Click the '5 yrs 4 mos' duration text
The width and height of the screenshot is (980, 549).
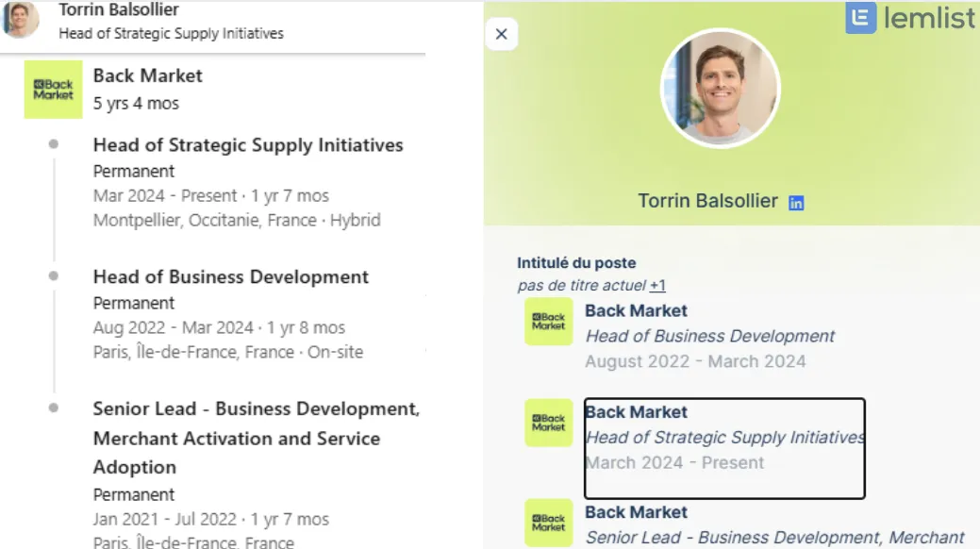click(136, 103)
